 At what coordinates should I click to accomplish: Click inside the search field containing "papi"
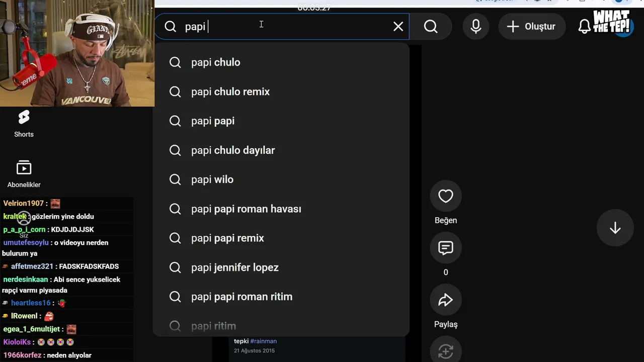[282, 27]
